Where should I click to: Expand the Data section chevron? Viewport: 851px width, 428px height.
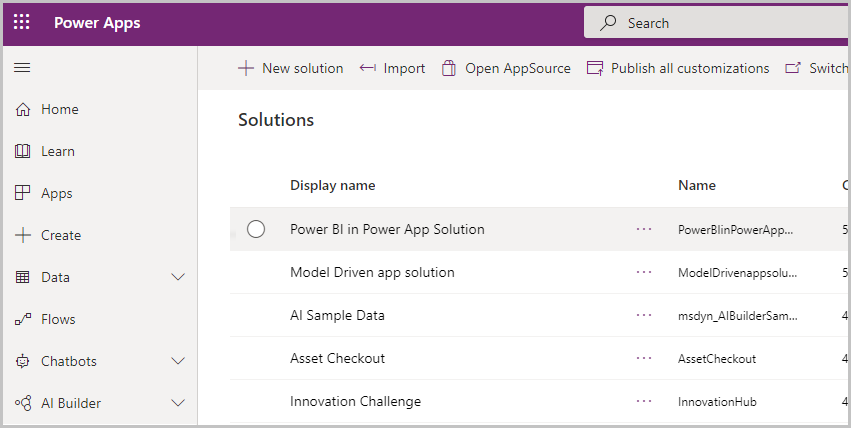tap(178, 277)
